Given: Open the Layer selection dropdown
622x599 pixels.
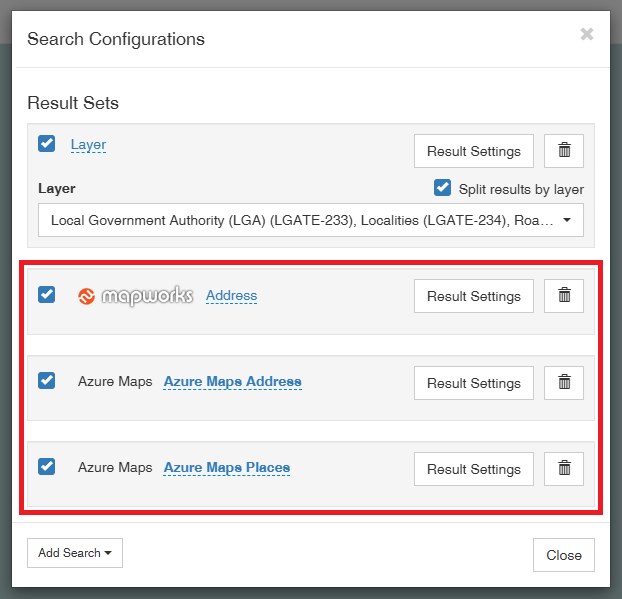Looking at the screenshot, I should (311, 220).
